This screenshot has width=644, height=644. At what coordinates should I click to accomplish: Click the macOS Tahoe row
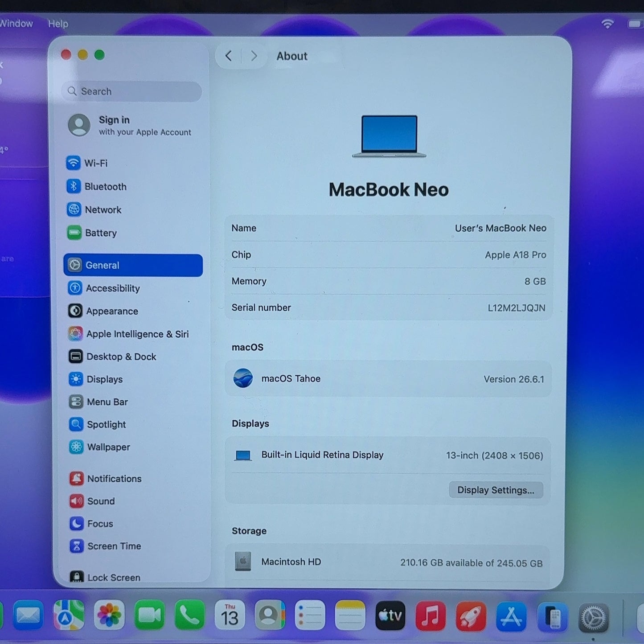point(388,379)
